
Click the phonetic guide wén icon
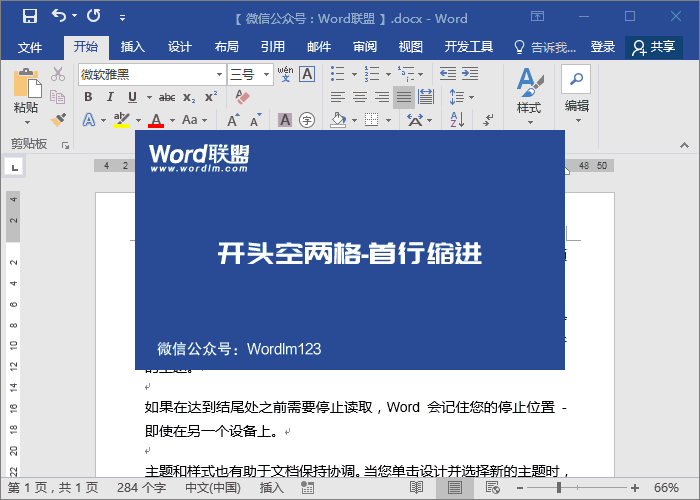point(285,74)
